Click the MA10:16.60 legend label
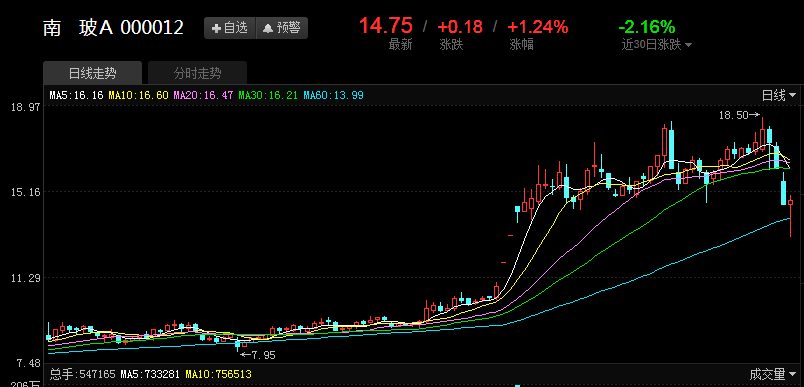This screenshot has width=804, height=387. [x=138, y=95]
